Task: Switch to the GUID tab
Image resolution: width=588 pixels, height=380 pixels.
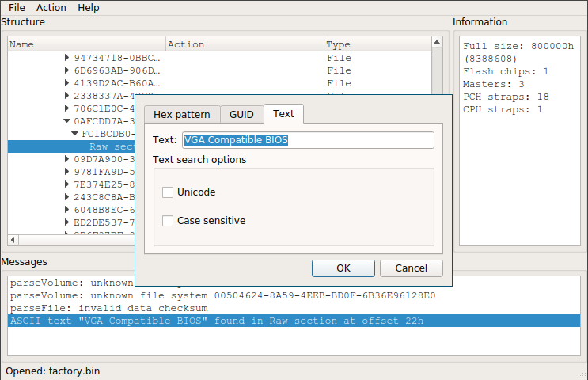Action: point(241,115)
